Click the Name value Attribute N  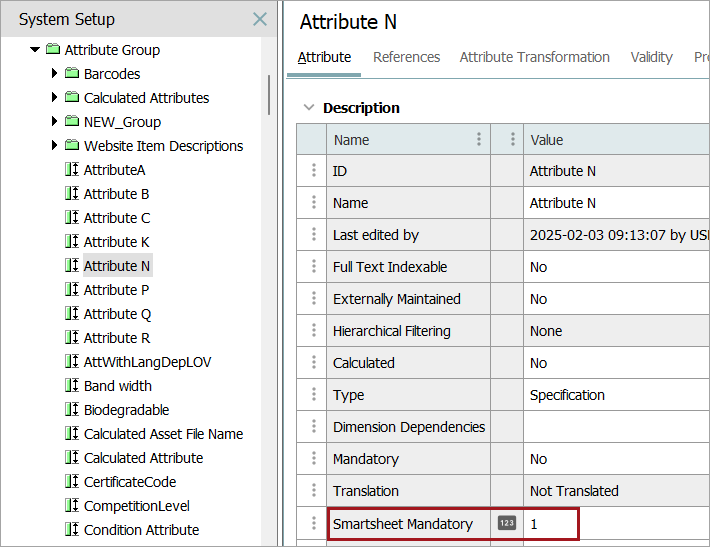(x=562, y=203)
